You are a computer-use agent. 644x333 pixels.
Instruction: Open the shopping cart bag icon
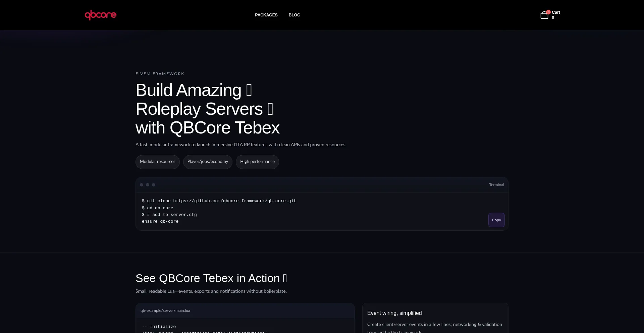(544, 15)
